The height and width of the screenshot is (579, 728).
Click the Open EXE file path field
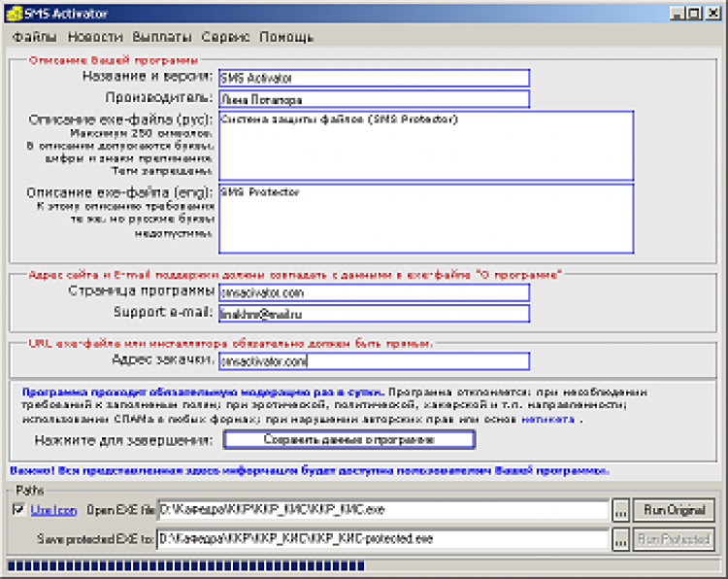[x=383, y=510]
